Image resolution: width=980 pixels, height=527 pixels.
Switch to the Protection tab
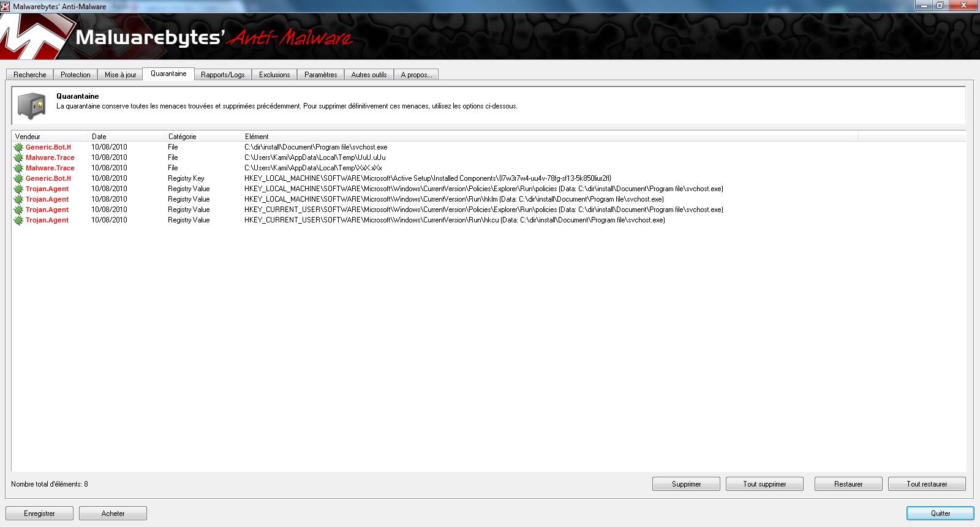pyautogui.click(x=75, y=75)
